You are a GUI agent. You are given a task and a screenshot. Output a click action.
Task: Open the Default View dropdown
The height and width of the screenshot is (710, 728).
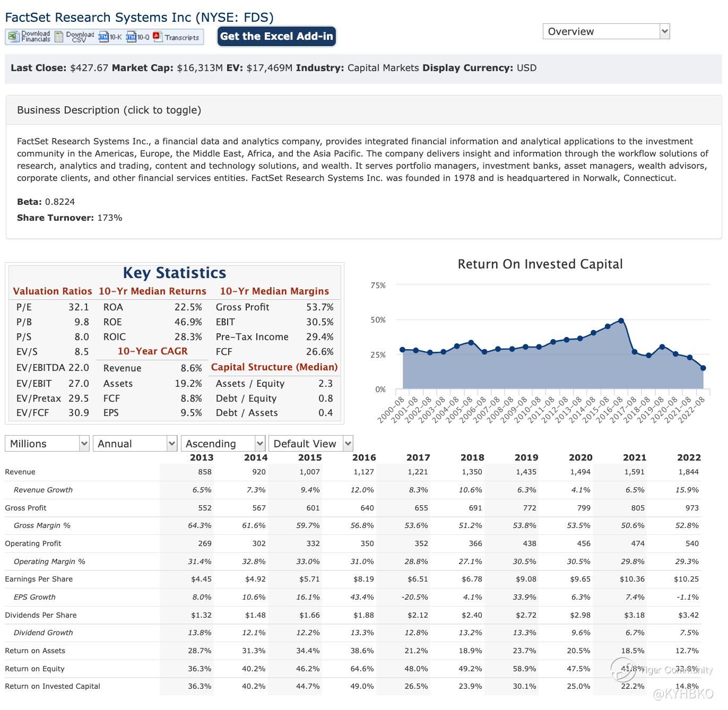pos(311,444)
